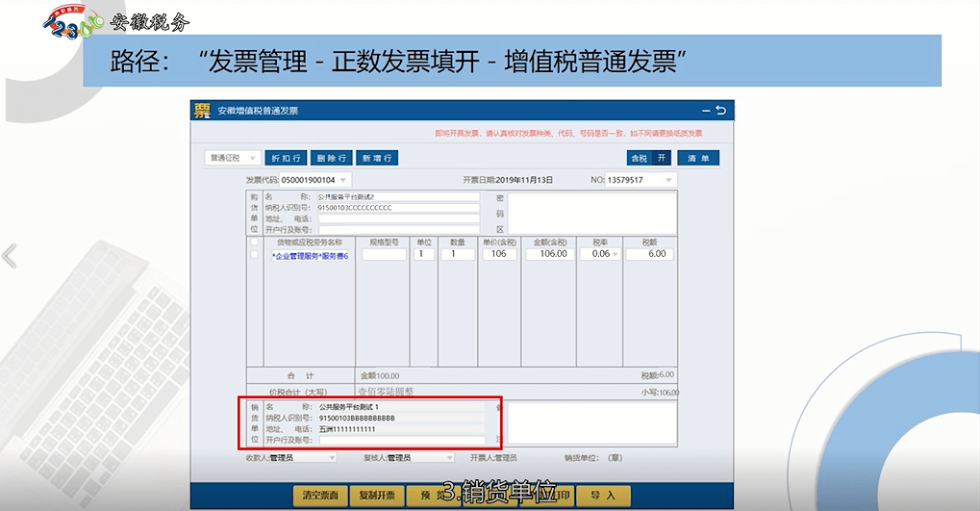Expand the invoice NO 13579517 dropdown
The width and height of the screenshot is (980, 511).
(x=668, y=180)
